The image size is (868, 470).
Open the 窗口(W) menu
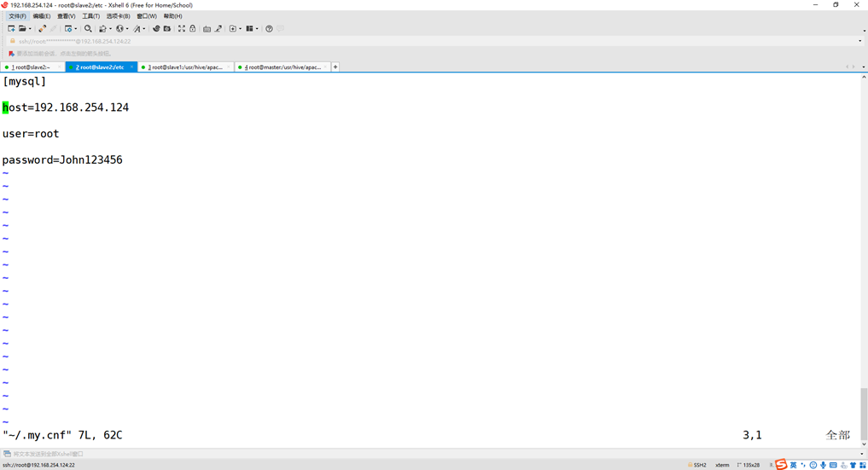[147, 16]
